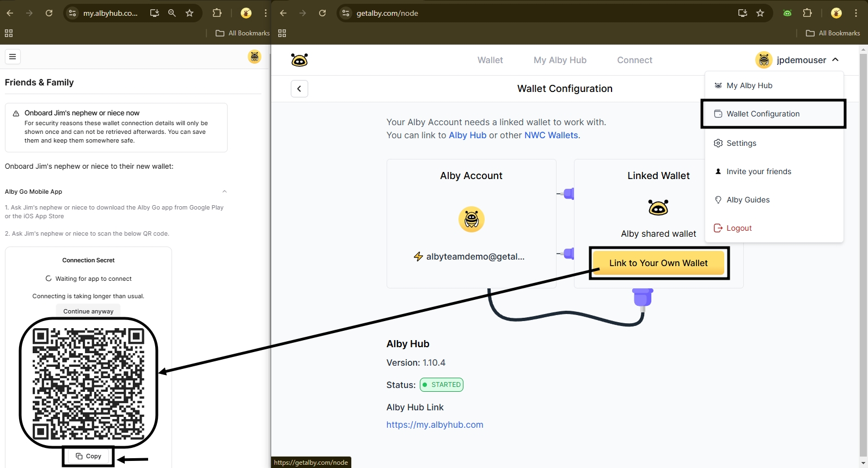Viewport: 868px width, 468px height.
Task: Click the zoom magnifier icon in left address bar
Action: (172, 13)
